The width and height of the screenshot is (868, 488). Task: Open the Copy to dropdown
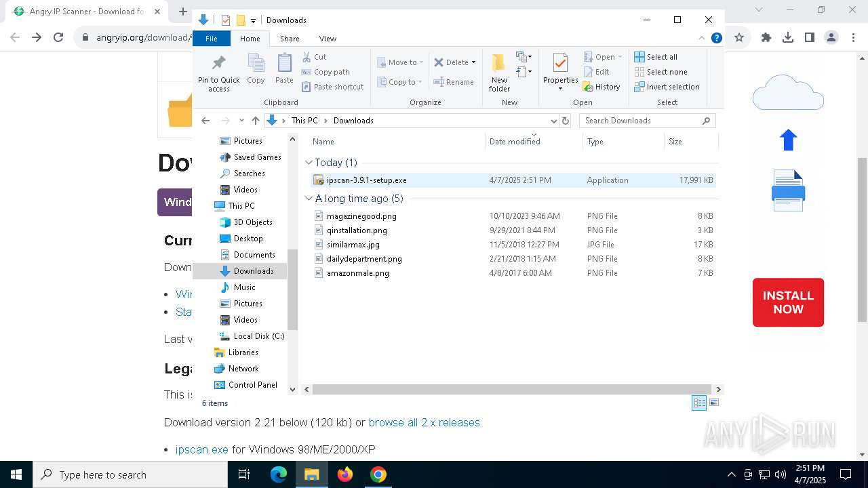[400, 82]
